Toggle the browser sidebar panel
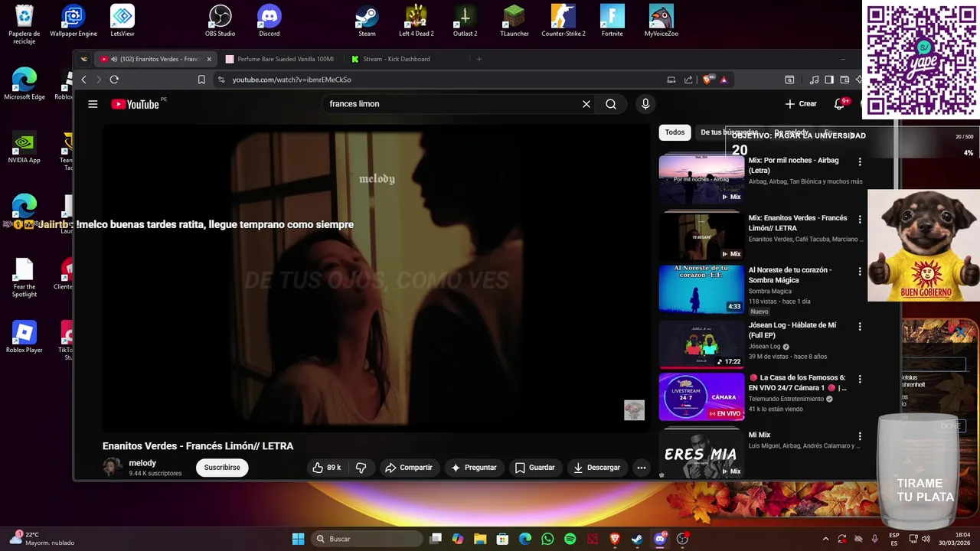 point(829,80)
